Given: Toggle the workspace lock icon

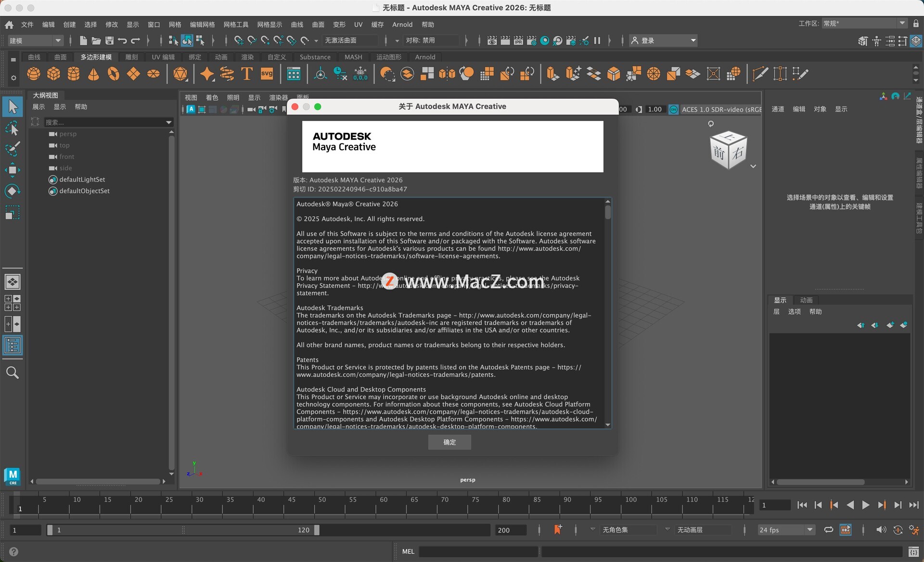Looking at the screenshot, I should coord(916,23).
